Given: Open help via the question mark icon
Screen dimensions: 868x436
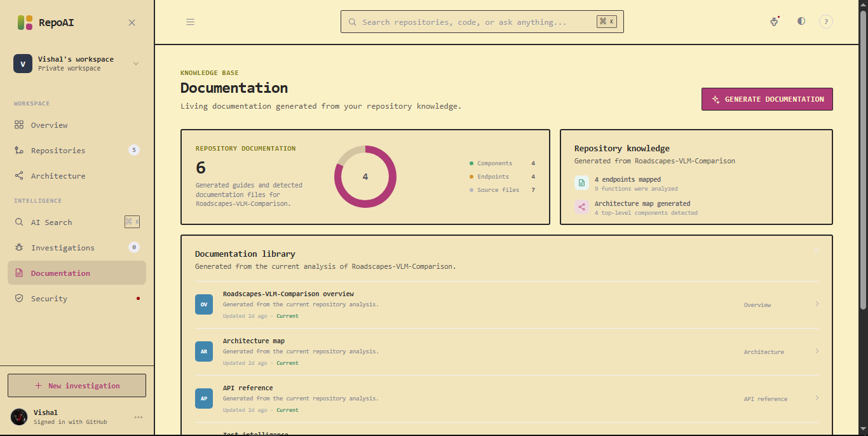Looking at the screenshot, I should coord(825,22).
